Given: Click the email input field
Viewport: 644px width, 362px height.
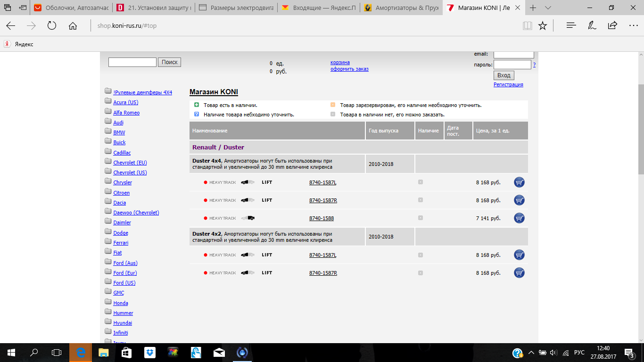Looking at the screenshot, I should [x=513, y=54].
